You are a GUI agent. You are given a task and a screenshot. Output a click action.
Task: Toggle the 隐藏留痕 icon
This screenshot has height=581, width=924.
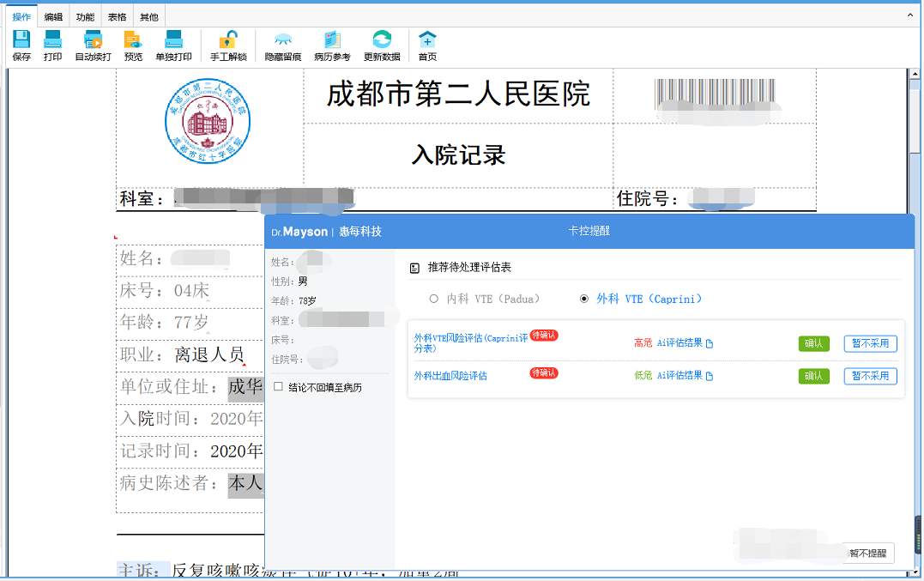(x=283, y=39)
